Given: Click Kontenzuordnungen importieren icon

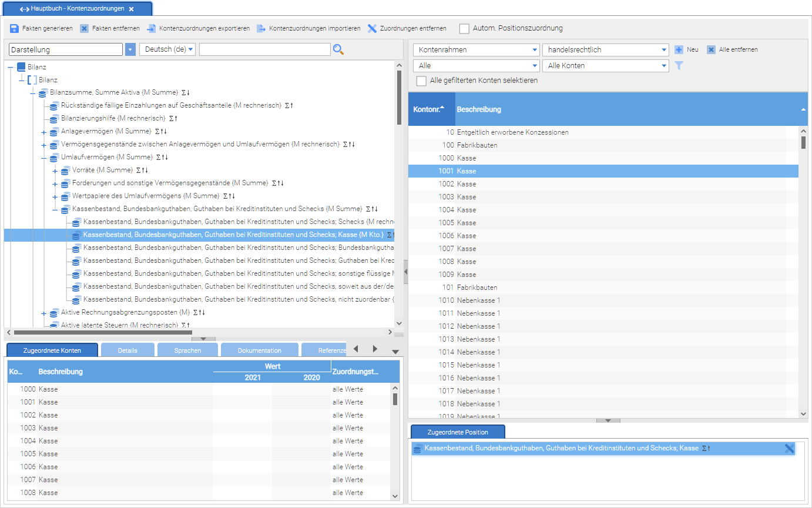Looking at the screenshot, I should tap(261, 28).
